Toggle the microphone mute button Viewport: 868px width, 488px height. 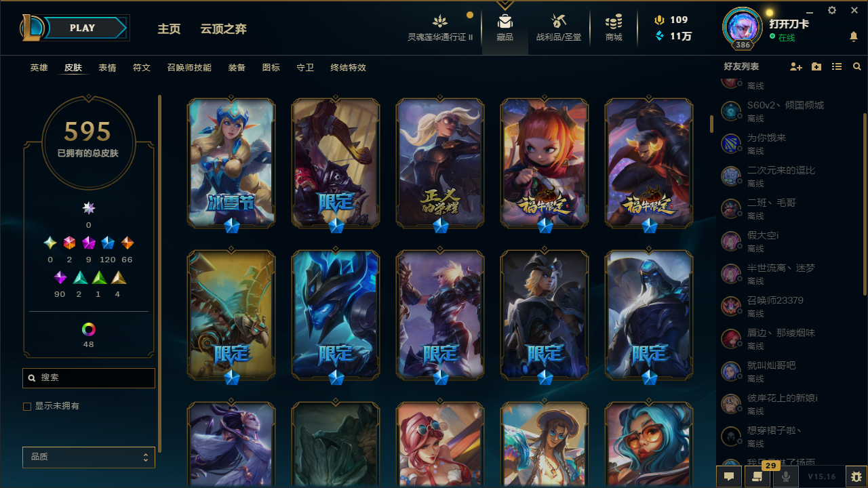tap(786, 476)
